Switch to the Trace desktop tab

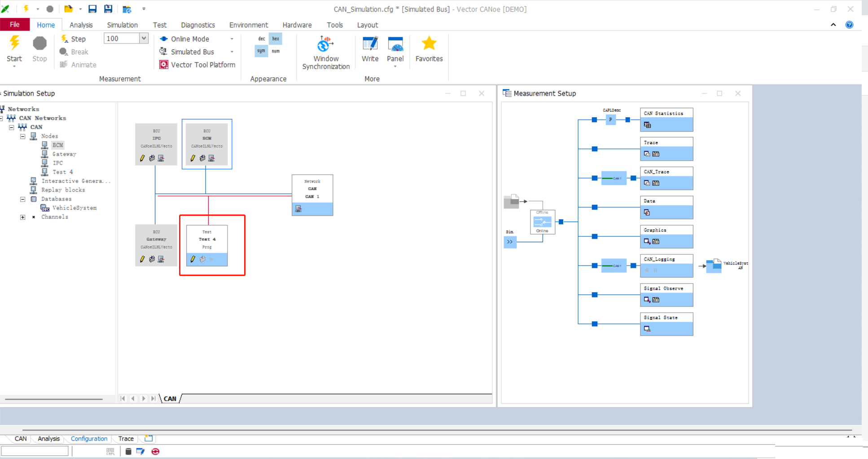(x=126, y=439)
